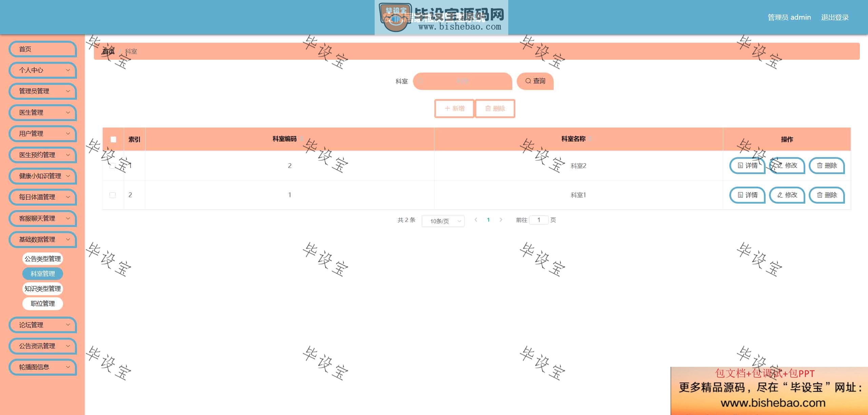Click 删除 trash icon for 科室1 row

(820, 195)
